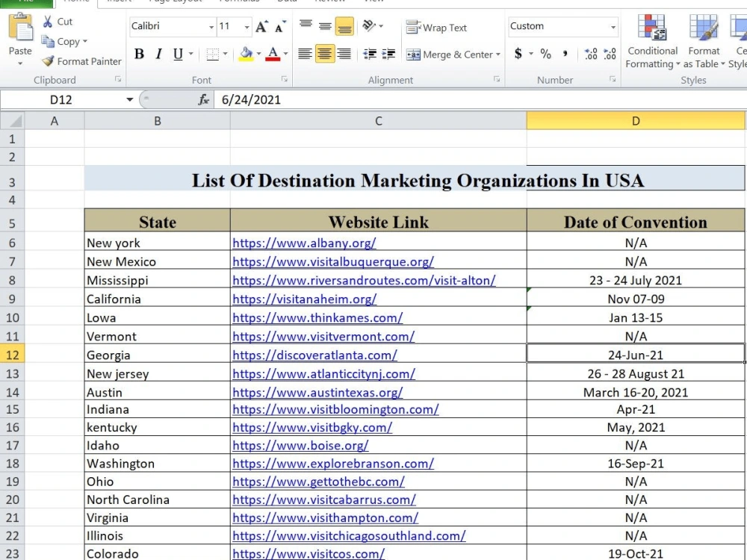This screenshot has width=747, height=560.
Task: Toggle Italic formatting
Action: 158,54
